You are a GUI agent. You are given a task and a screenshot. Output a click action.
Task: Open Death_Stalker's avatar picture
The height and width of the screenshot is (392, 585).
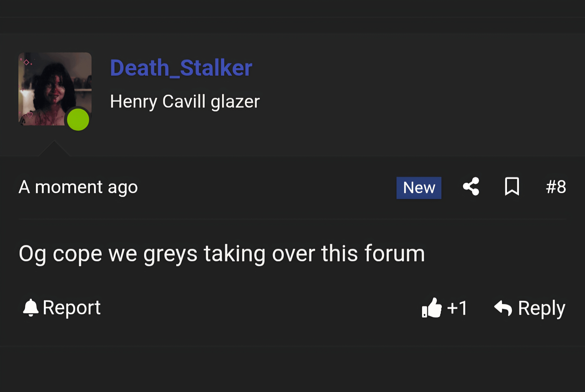(55, 89)
